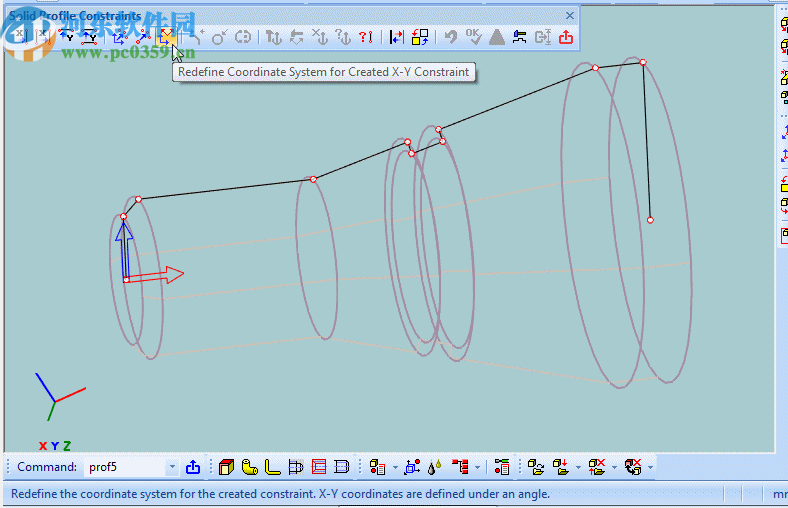This screenshot has width=788, height=508.
Task: Click the red exit arrow in constraints toolbar
Action: (566, 37)
